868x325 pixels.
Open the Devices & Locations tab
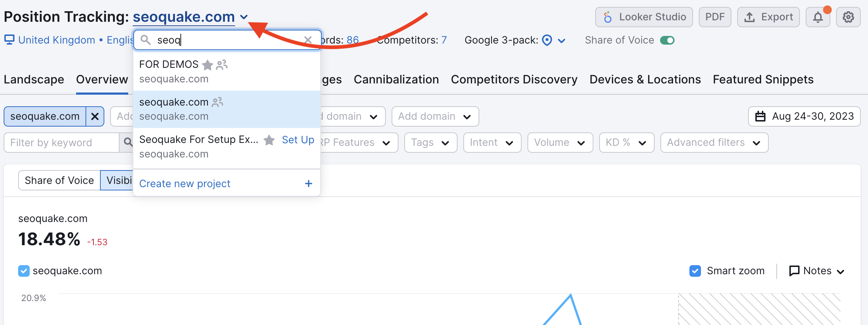coord(645,79)
